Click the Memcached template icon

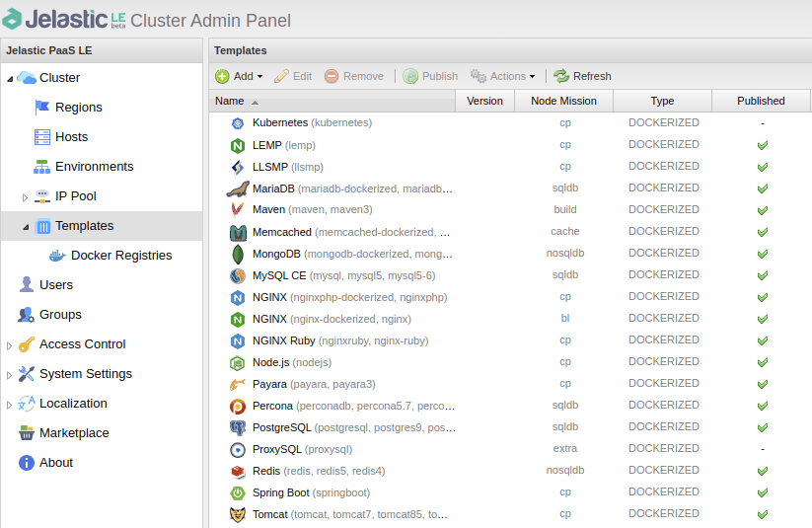point(238,233)
